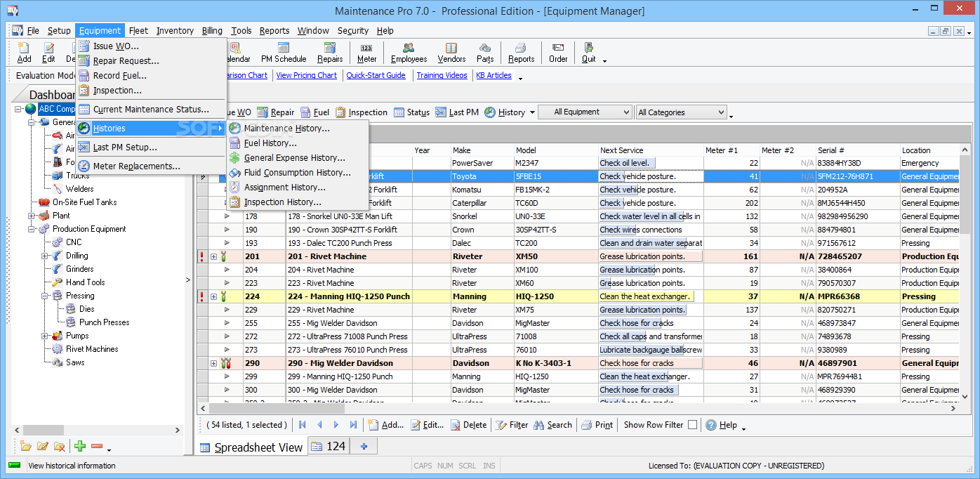
Task: Click the Reports printer icon
Action: (521, 53)
